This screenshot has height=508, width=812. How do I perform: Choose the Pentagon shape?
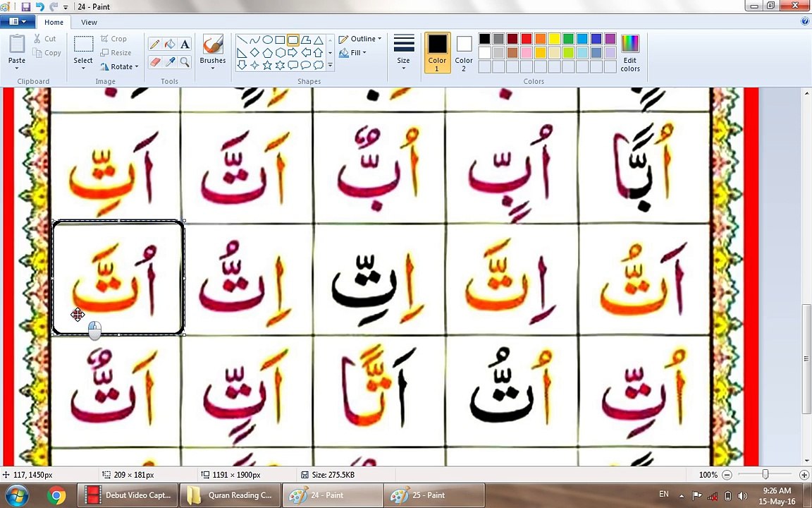(x=267, y=52)
